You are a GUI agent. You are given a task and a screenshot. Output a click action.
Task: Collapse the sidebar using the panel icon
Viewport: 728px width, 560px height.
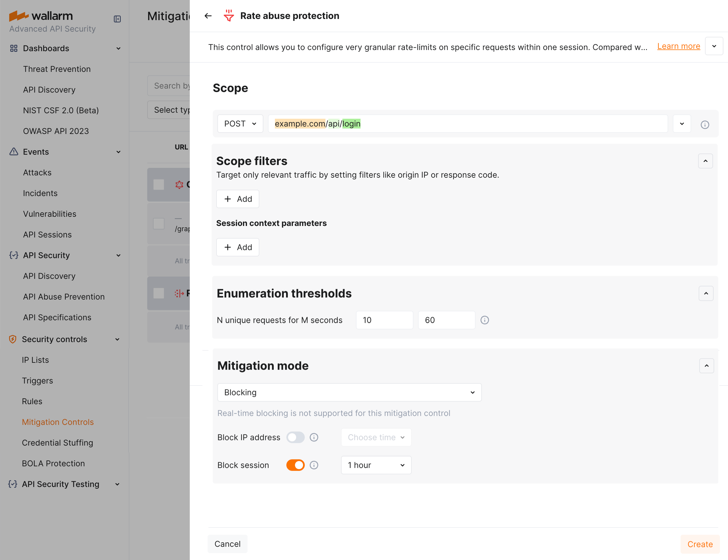(x=117, y=19)
